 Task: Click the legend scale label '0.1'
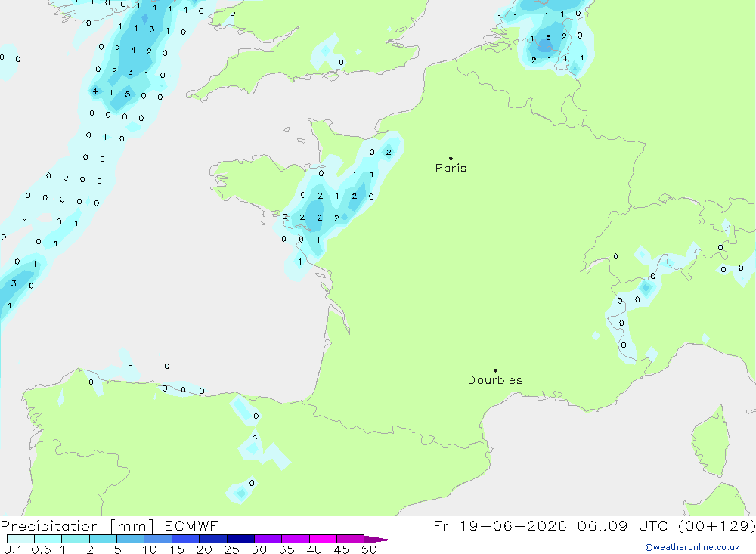(x=13, y=549)
